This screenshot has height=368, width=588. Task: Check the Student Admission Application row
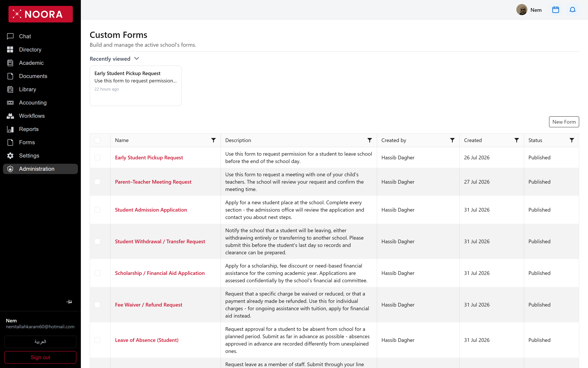coord(97,210)
